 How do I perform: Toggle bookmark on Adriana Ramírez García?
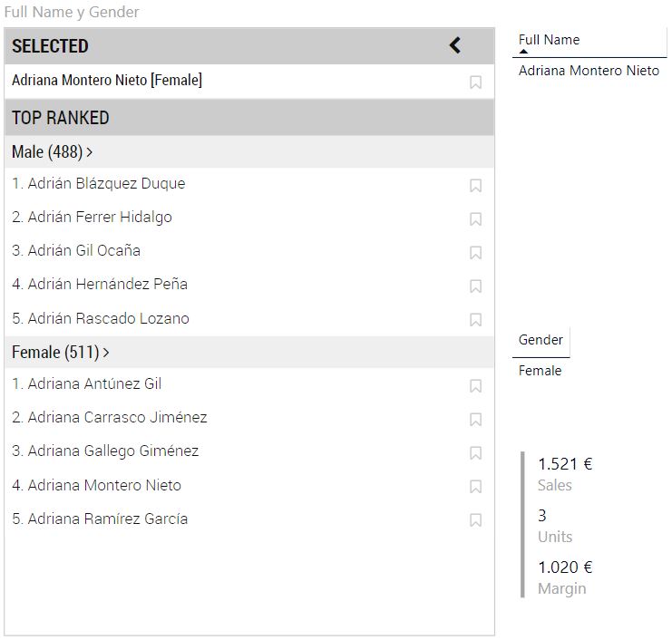(475, 520)
